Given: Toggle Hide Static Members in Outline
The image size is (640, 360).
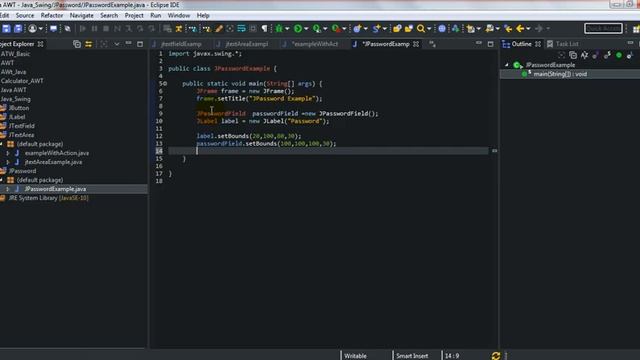Looking at the screenshot, I should coord(607,55).
